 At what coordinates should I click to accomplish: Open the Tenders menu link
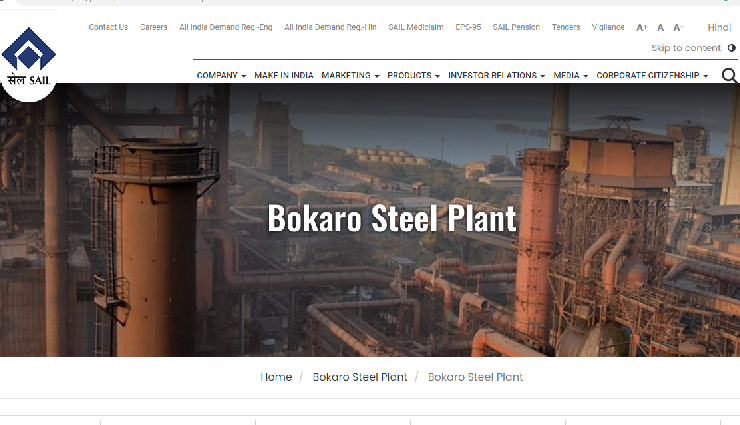click(x=565, y=27)
